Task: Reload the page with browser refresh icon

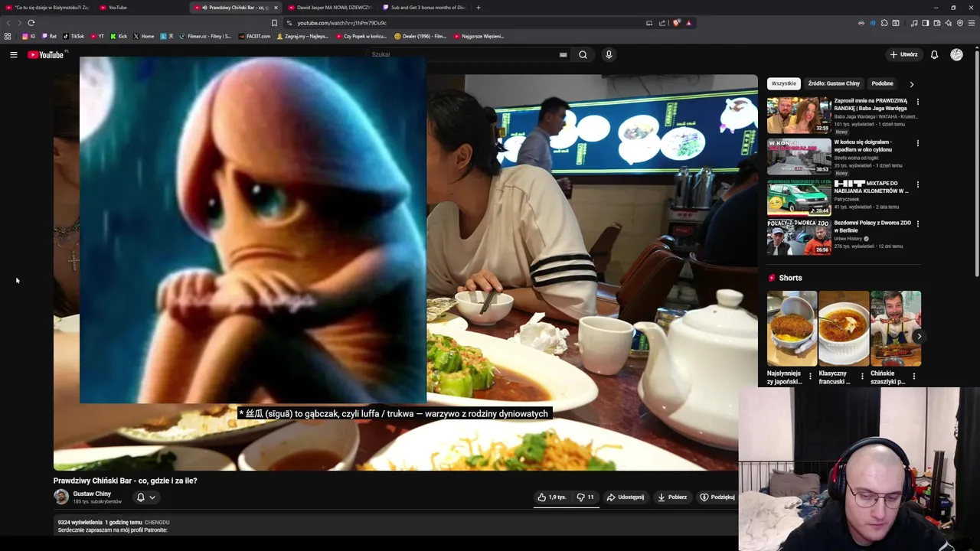Action: (x=31, y=23)
